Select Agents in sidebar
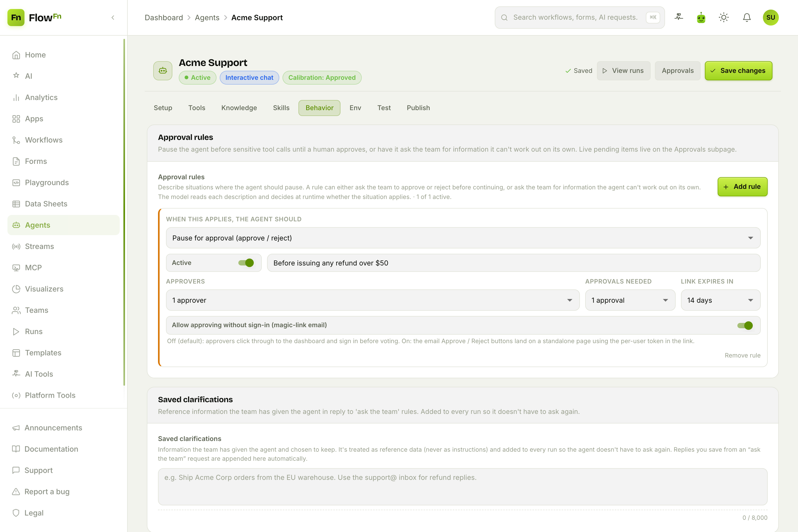Image resolution: width=798 pixels, height=532 pixels. click(64, 225)
